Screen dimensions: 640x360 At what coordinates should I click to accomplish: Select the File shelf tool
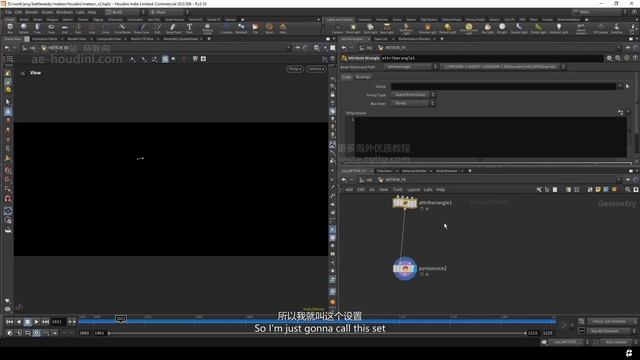point(255,28)
